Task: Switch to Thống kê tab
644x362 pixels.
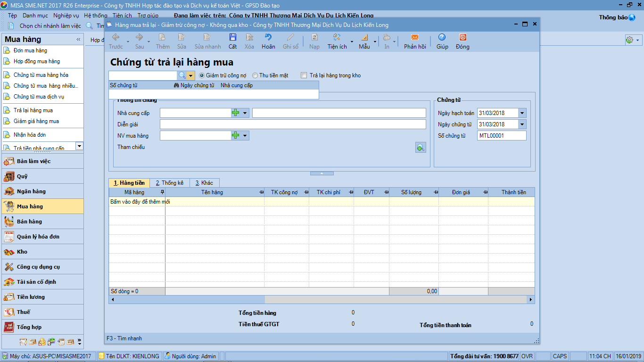Action: click(170, 183)
